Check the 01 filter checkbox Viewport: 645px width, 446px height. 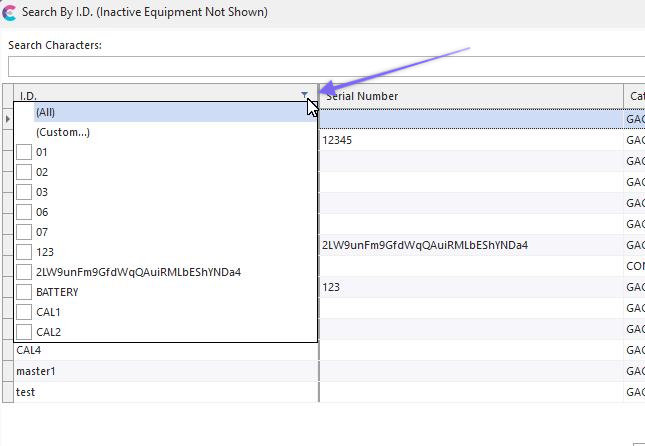[25, 152]
